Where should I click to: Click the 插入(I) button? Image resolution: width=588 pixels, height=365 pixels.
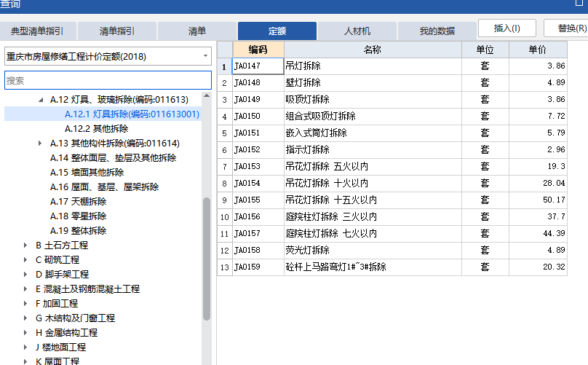click(x=507, y=28)
